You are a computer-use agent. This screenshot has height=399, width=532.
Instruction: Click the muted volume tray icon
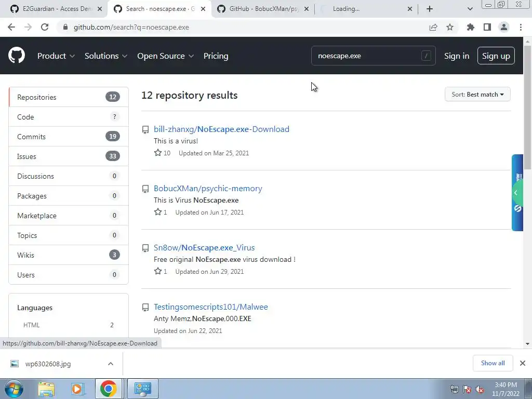click(480, 390)
